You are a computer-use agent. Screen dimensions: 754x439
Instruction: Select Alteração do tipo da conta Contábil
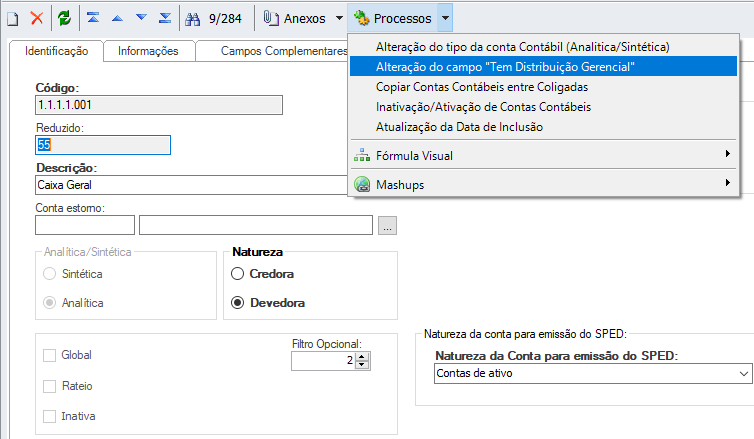(543, 47)
